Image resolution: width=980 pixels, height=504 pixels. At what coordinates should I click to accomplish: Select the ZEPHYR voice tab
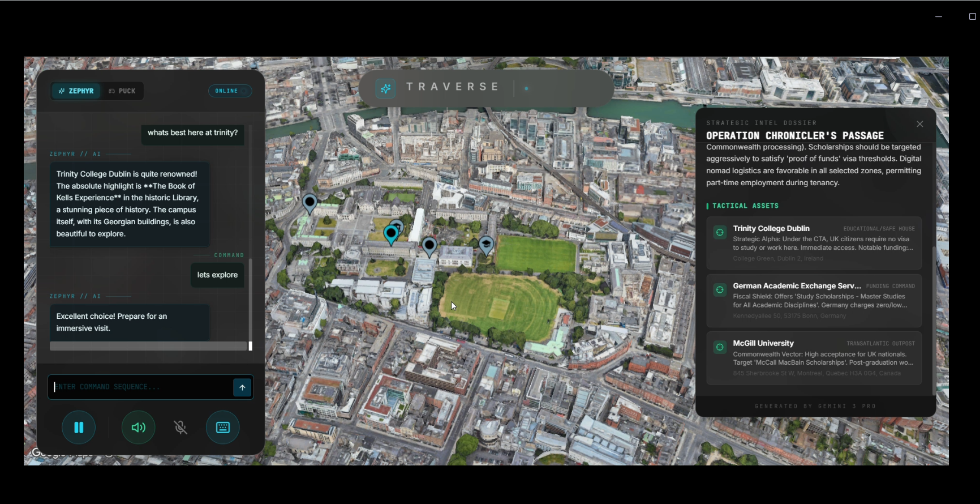coord(76,91)
